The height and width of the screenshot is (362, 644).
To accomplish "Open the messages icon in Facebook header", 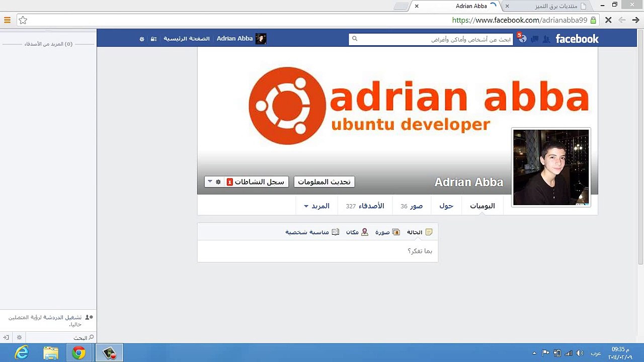I will (x=534, y=39).
